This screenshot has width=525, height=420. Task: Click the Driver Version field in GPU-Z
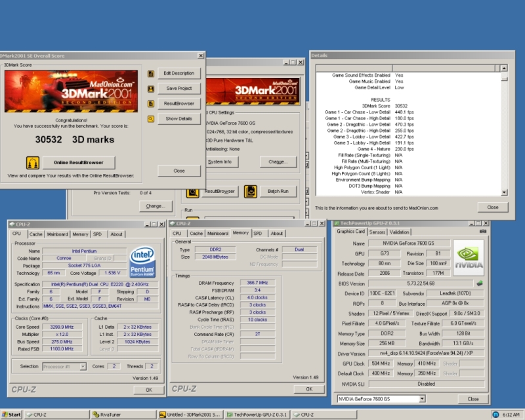426,353
